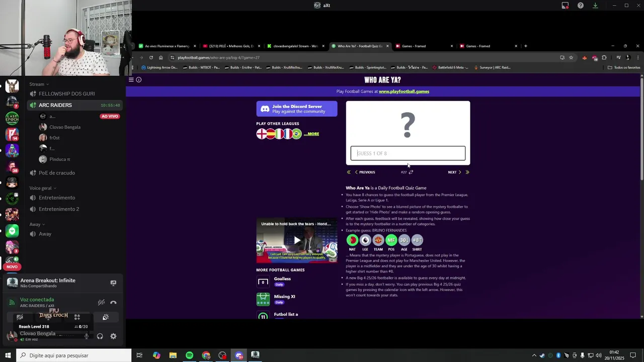Click the AGE 30 example circle
This screenshot has height=362, width=644.
tap(404, 240)
